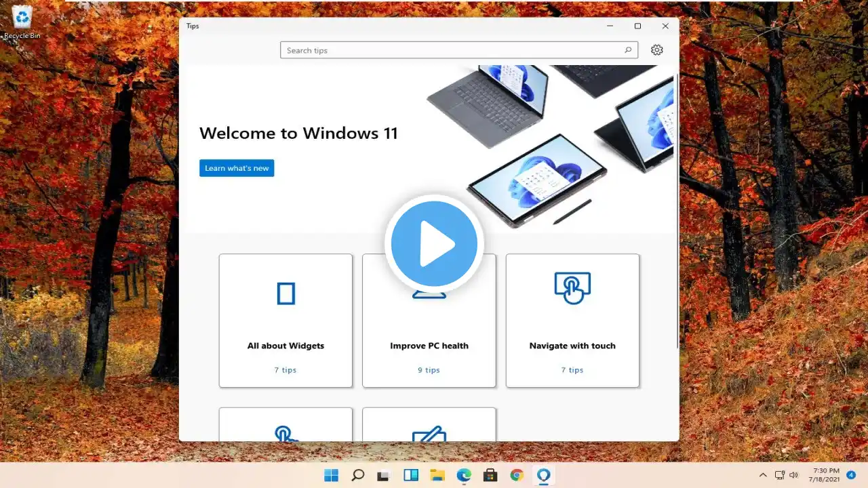Image resolution: width=868 pixels, height=488 pixels.
Task: Launch Microsoft Edge from taskbar
Action: [464, 475]
